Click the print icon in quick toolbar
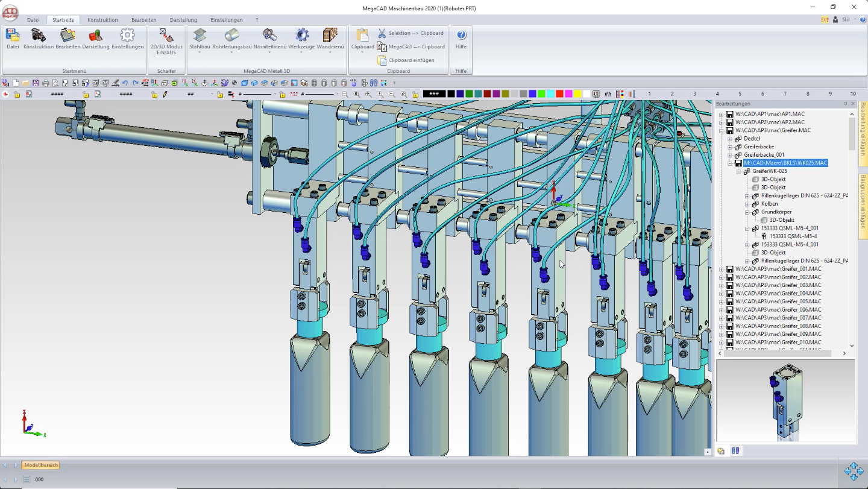Viewport: 868px width, 489px height. pos(46,83)
